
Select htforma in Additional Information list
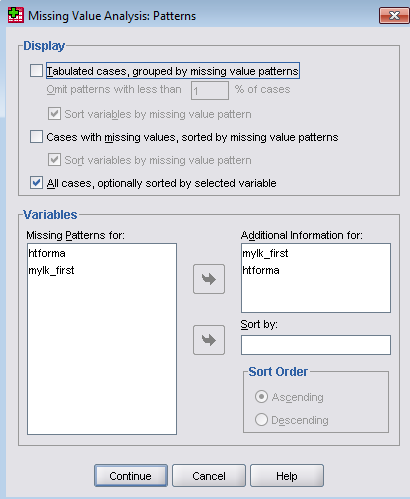(261, 270)
